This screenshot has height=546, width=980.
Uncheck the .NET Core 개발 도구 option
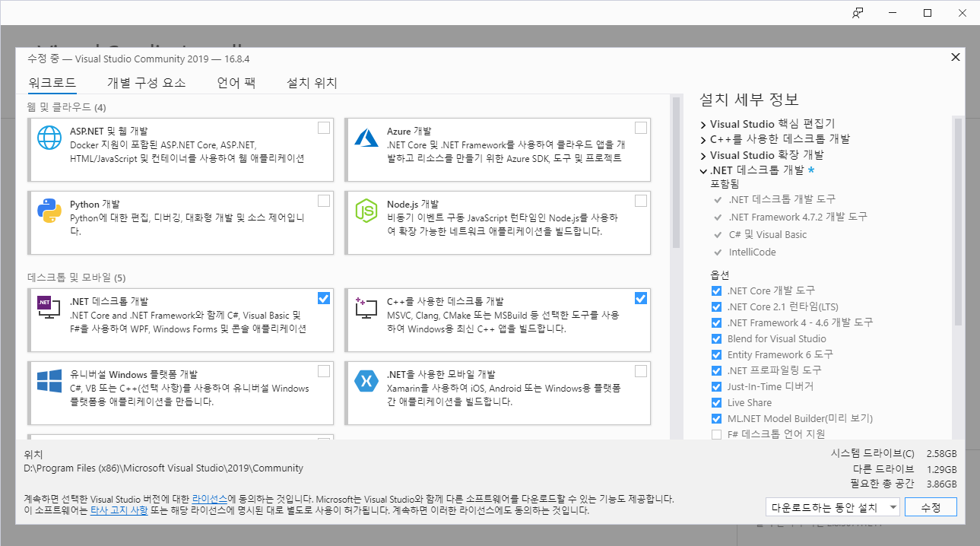coord(716,291)
